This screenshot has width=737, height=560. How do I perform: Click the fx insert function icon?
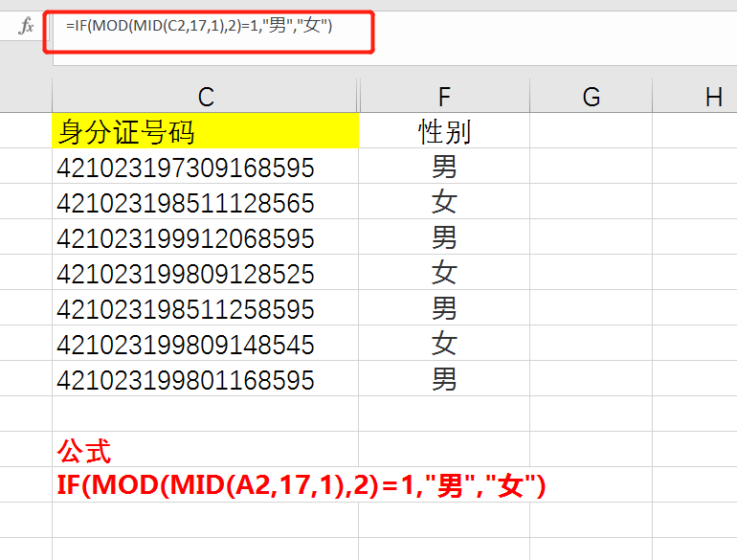[26, 26]
